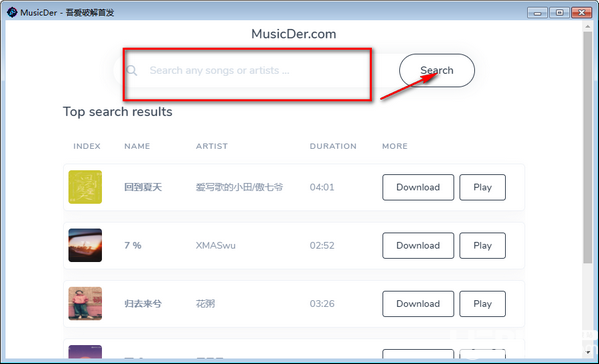The width and height of the screenshot is (599, 364).
Task: Click the scrollbar down arrow
Action: [x=588, y=352]
